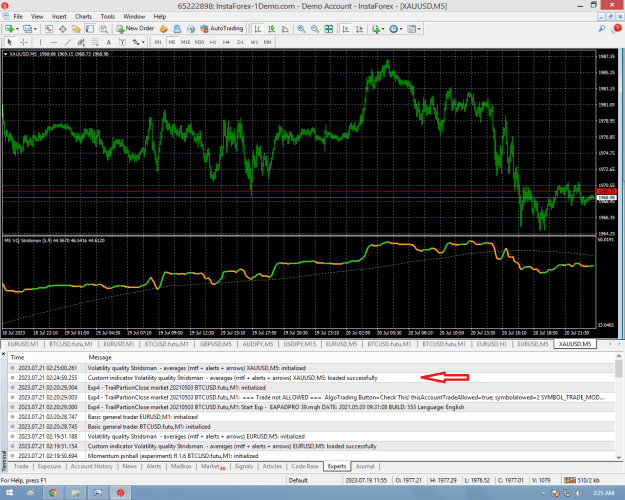Open Chrome from the taskbar

point(53,493)
